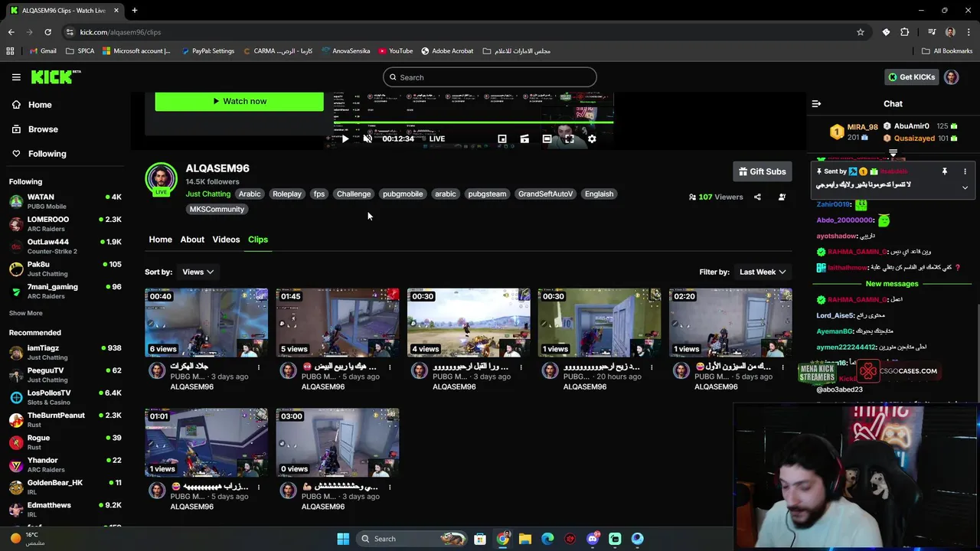Click the Gift Subs button
The width and height of the screenshot is (980, 551).
(762, 171)
